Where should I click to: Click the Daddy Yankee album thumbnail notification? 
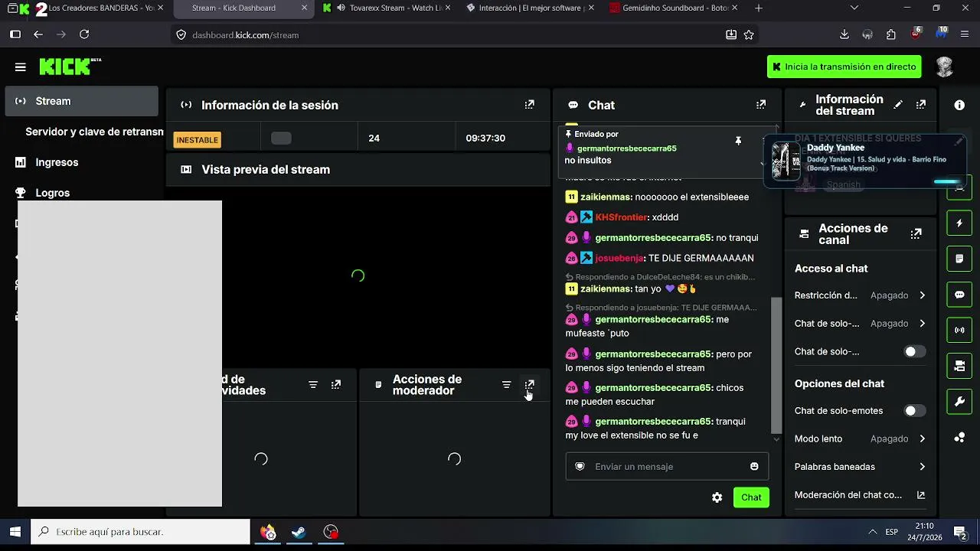pyautogui.click(x=786, y=161)
